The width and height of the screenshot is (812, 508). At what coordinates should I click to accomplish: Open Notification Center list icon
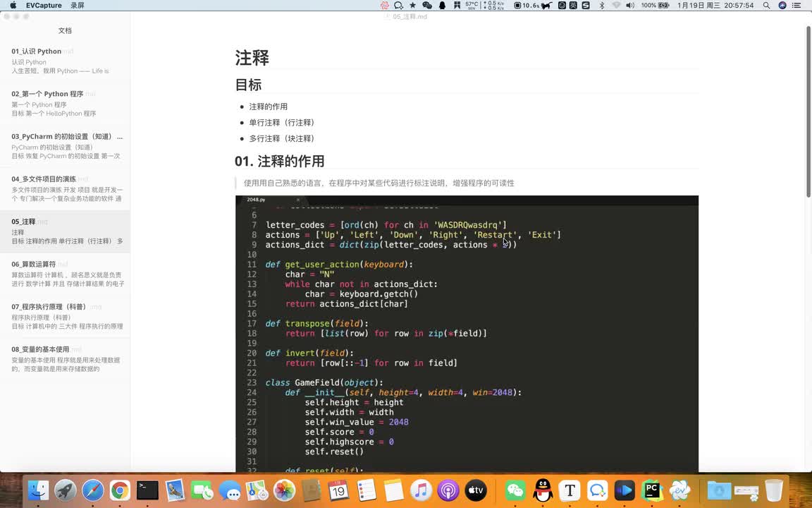pos(797,5)
